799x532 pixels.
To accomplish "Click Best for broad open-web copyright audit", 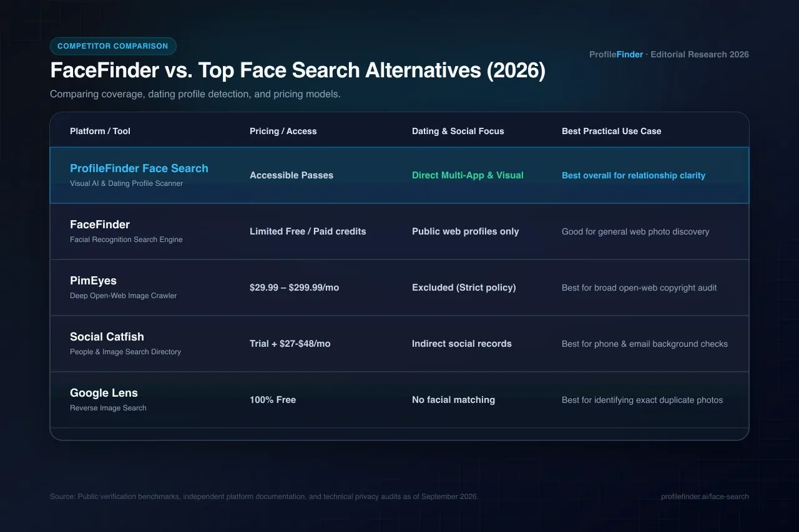I will tap(639, 288).
